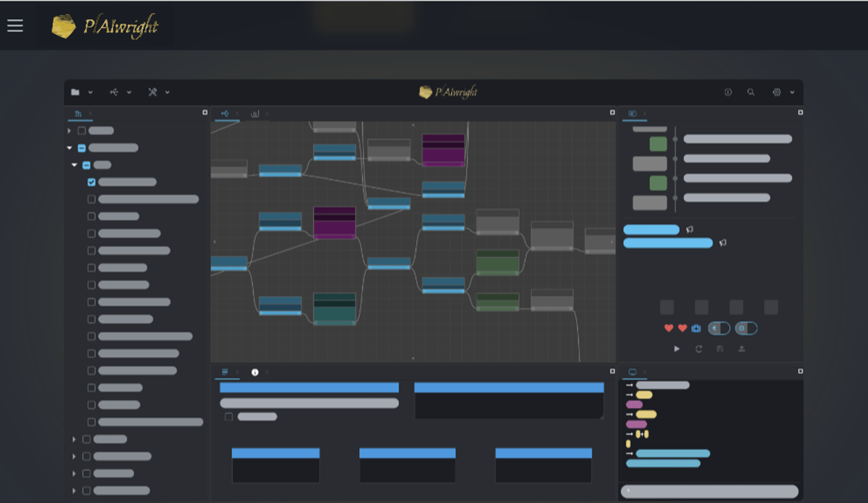Click the magnifier search icon in the toolbar
868x503 pixels.
(x=751, y=92)
